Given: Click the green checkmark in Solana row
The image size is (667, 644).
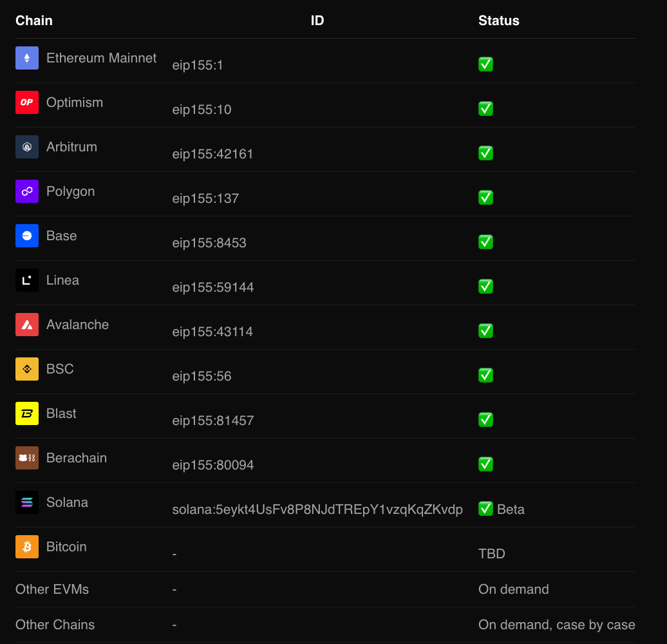Looking at the screenshot, I should 486,509.
